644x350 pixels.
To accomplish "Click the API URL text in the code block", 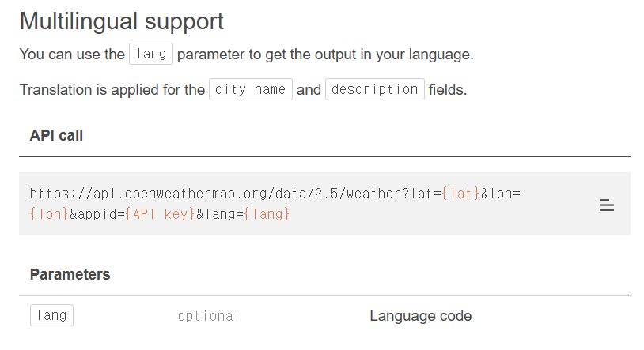I will pos(275,204).
